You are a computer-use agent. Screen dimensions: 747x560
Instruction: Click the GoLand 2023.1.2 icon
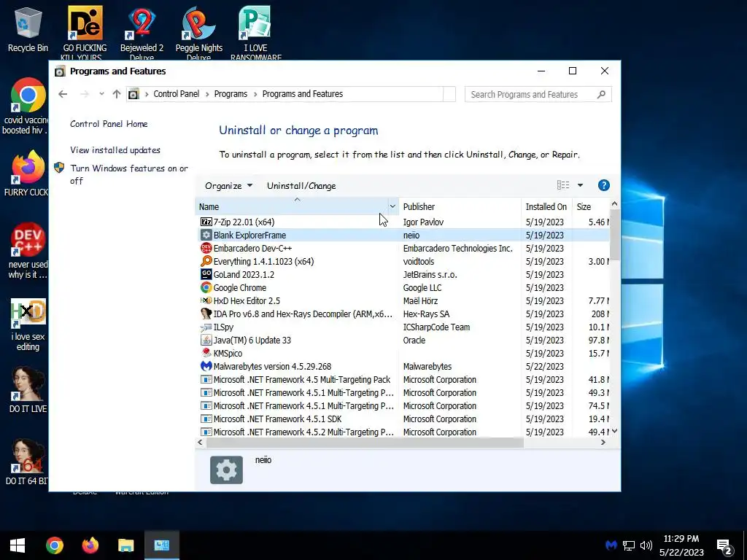[x=206, y=274]
